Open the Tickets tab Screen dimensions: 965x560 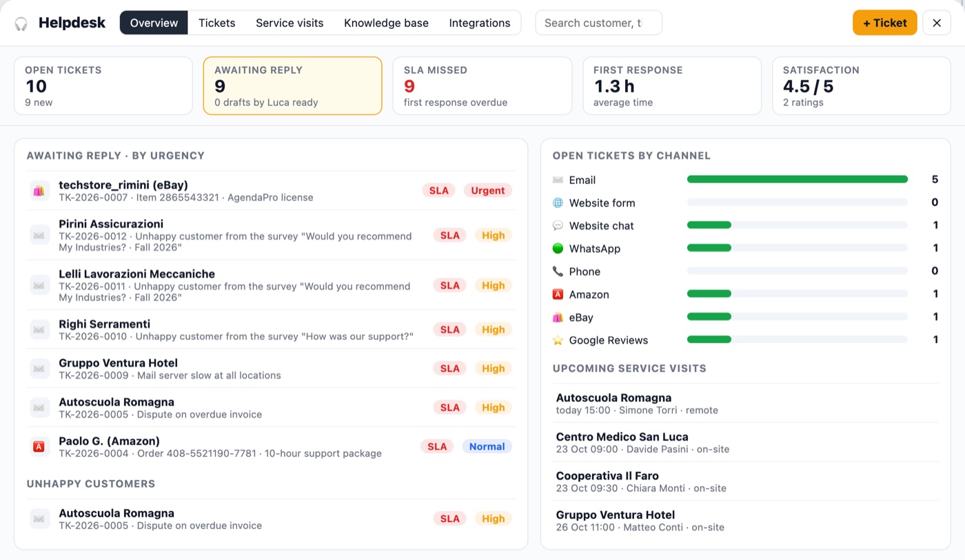coord(217,23)
